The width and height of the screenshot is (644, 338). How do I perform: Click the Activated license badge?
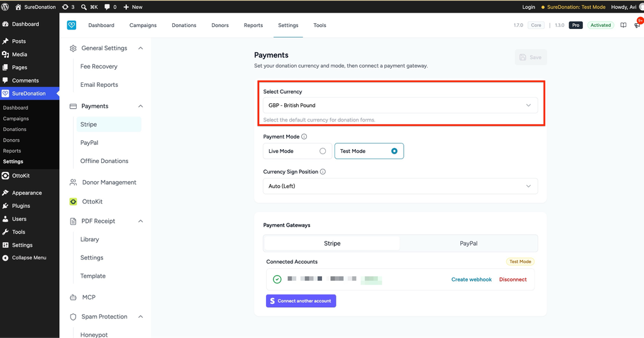[601, 25]
